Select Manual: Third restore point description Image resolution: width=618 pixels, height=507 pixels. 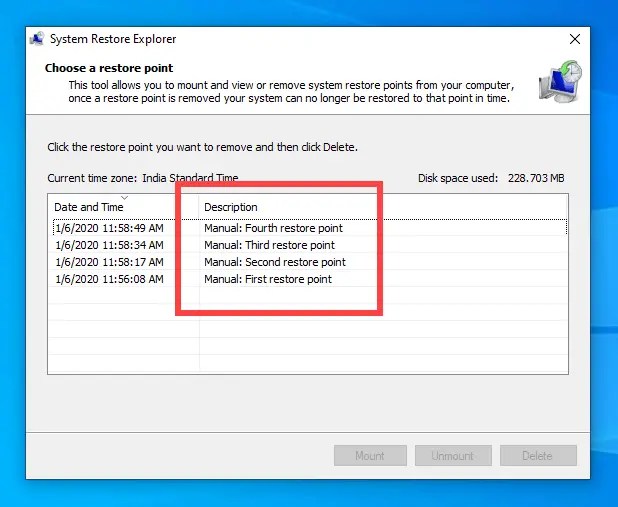(269, 245)
